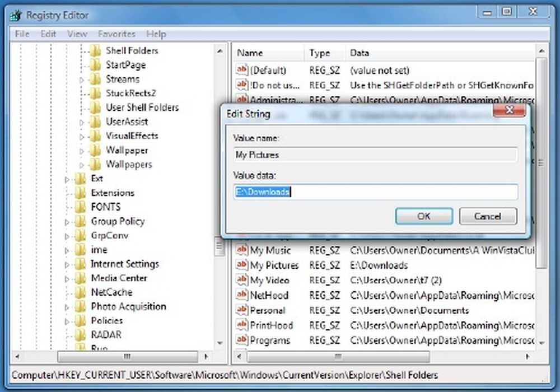Click the Value data input field
The height and width of the screenshot is (392, 560).
coord(376,192)
